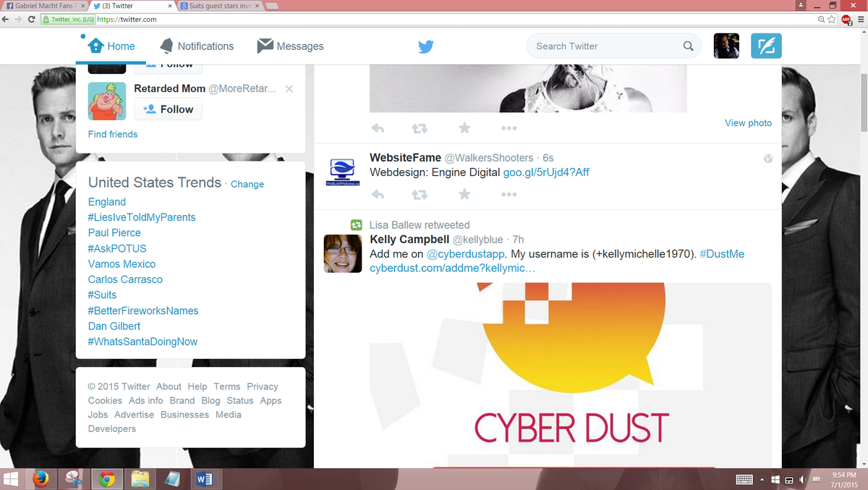Screen dimensions: 868x490
Task: Open the cyberdust.com/addme link
Action: (x=453, y=268)
